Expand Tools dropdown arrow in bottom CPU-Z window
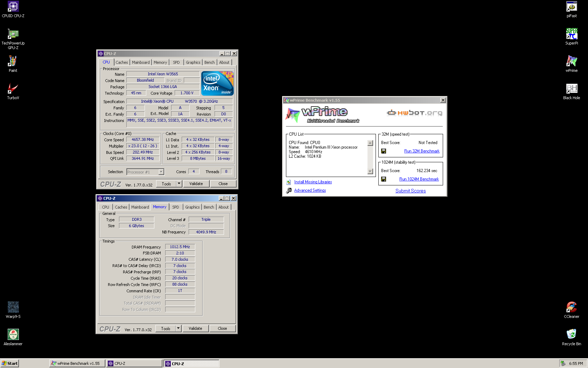The width and height of the screenshot is (588, 368). tap(178, 328)
